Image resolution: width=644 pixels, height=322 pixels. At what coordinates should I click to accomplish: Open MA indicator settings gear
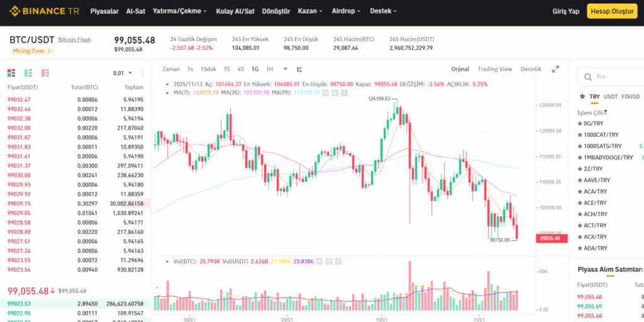click(335, 93)
